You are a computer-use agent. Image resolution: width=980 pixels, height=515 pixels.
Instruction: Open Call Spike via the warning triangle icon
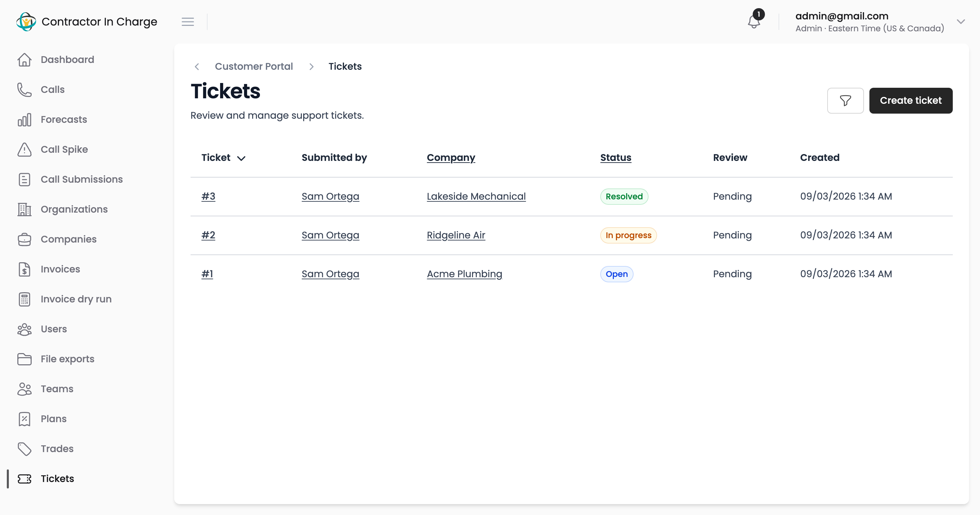24,149
